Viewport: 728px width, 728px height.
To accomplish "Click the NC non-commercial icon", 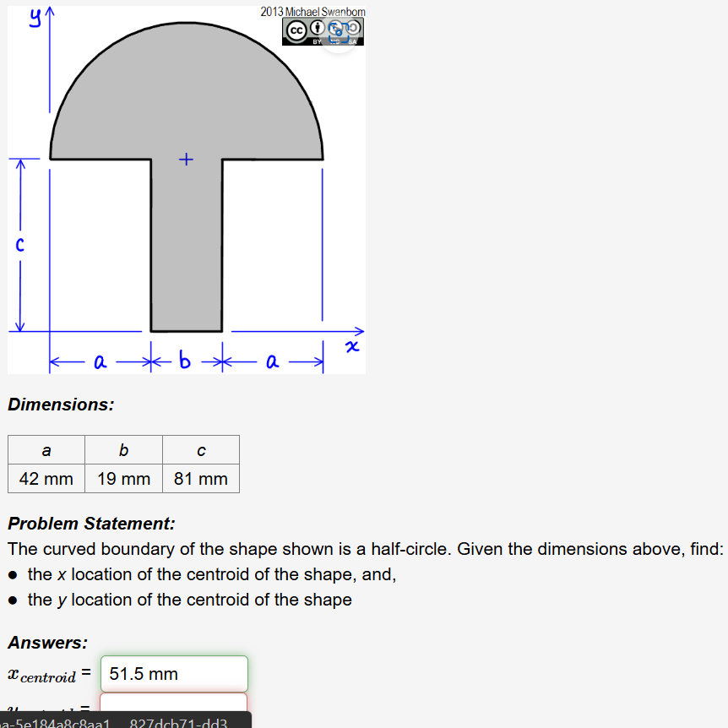I will point(334,29).
